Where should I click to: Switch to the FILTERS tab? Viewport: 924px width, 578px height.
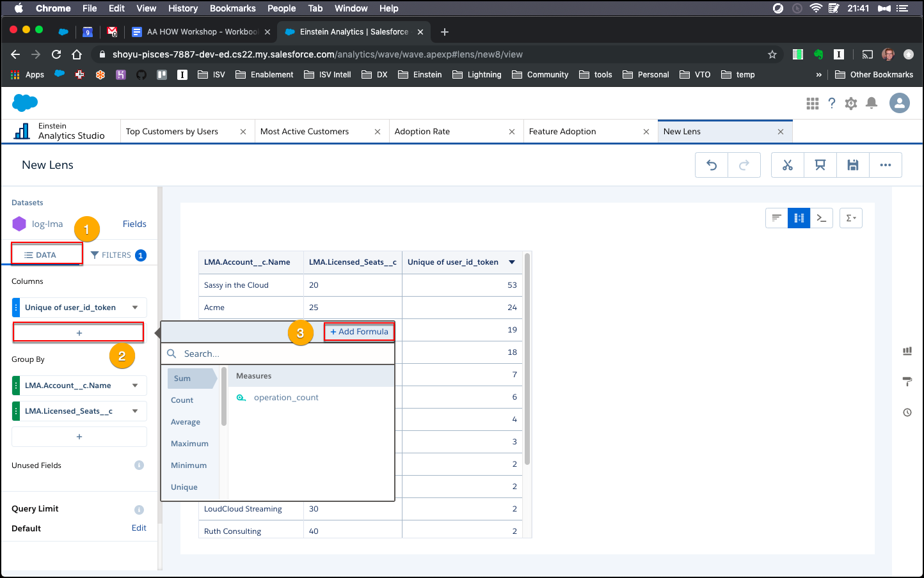tap(118, 255)
